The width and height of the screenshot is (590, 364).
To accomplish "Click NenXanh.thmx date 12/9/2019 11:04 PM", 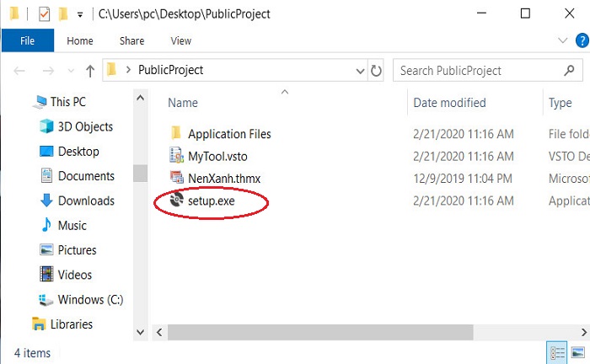I will 463,179.
